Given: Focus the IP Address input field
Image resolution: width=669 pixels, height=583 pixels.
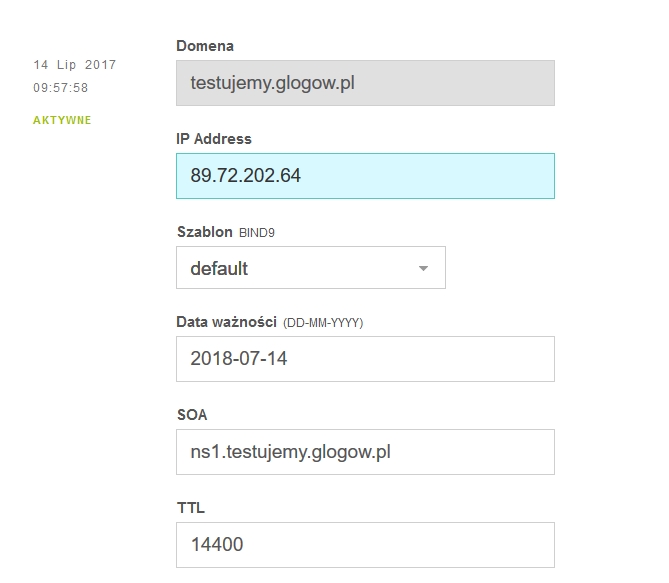Looking at the screenshot, I should [x=365, y=176].
